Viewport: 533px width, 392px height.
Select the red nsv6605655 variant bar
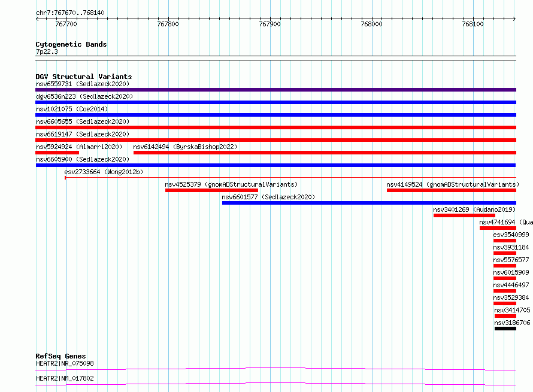275,127
